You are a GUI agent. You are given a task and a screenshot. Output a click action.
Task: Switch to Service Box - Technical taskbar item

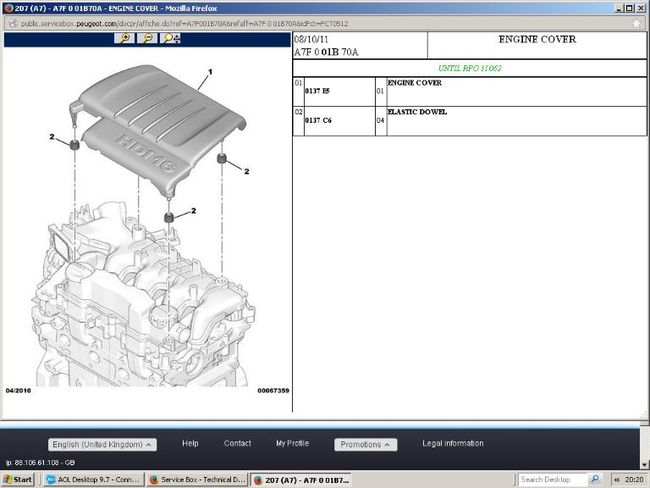(x=197, y=480)
